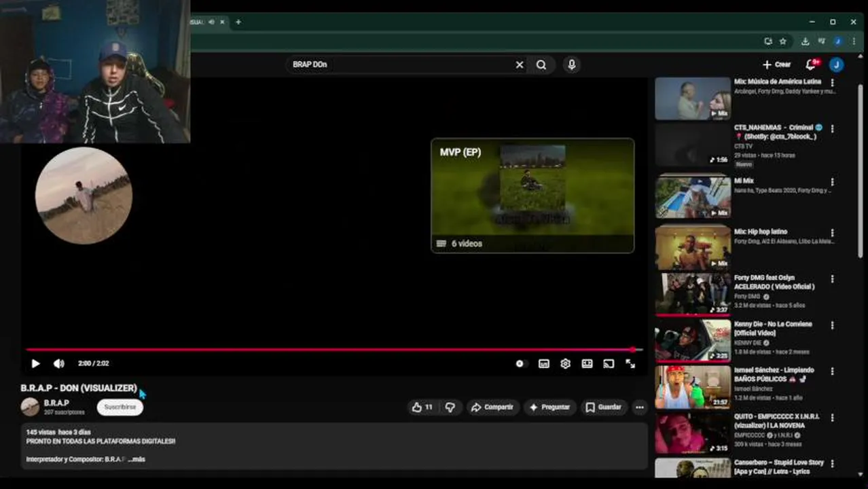The height and width of the screenshot is (489, 868).
Task: Mute the tab via the tab speaker icon
Action: pos(211,22)
